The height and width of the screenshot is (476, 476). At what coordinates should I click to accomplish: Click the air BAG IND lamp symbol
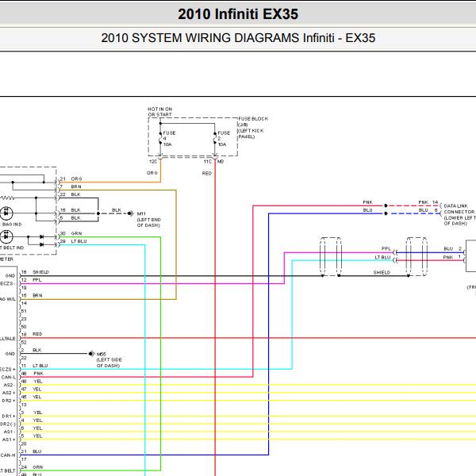(x=6, y=213)
